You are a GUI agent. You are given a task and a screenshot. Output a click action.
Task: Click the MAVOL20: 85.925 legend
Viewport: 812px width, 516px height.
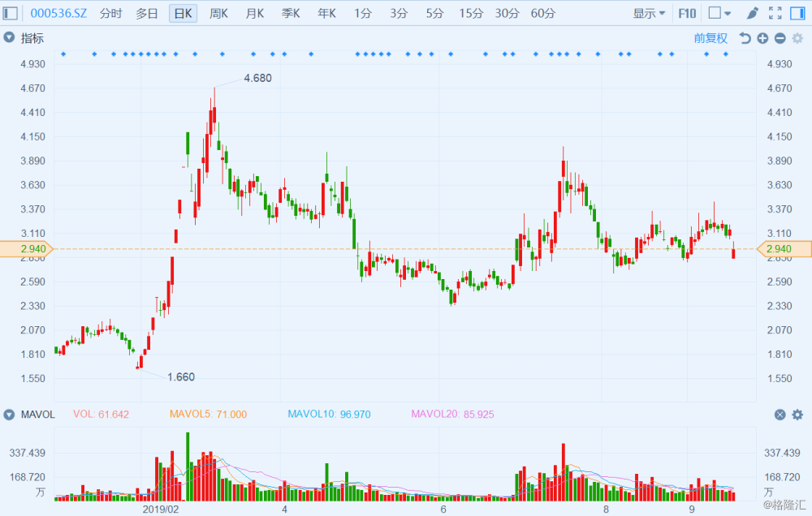click(452, 414)
